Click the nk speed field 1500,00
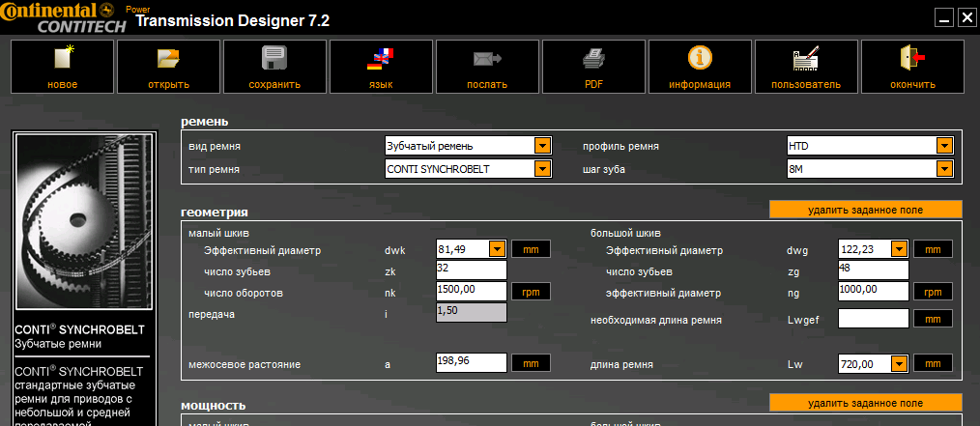Viewport: 980px width, 426px height. pyautogui.click(x=472, y=291)
